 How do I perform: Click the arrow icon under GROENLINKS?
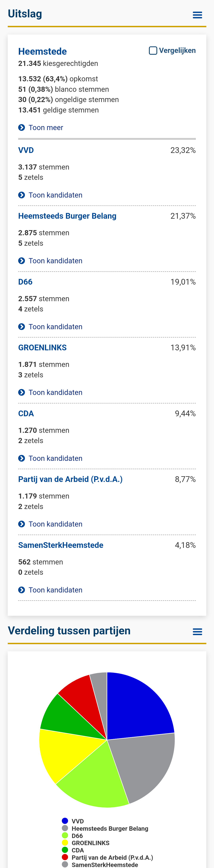click(x=22, y=392)
